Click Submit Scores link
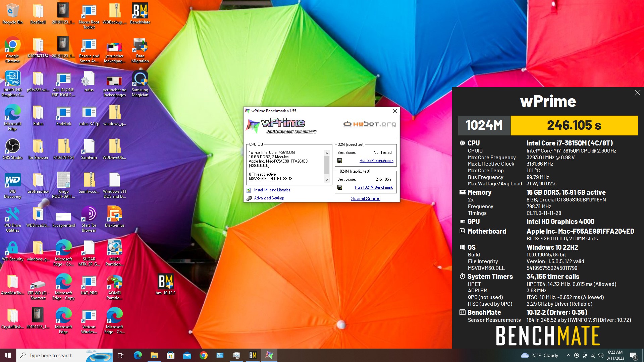The width and height of the screenshot is (644, 362). tap(366, 198)
